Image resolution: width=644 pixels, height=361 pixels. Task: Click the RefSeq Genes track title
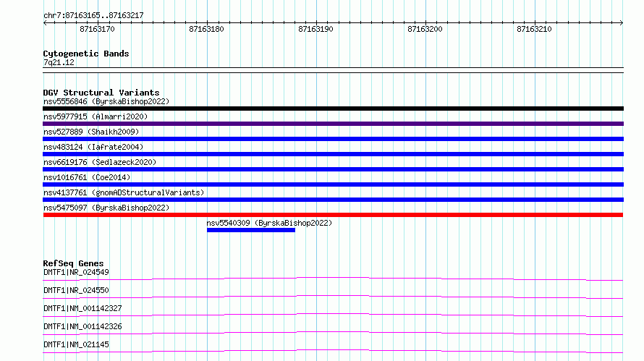click(x=73, y=263)
